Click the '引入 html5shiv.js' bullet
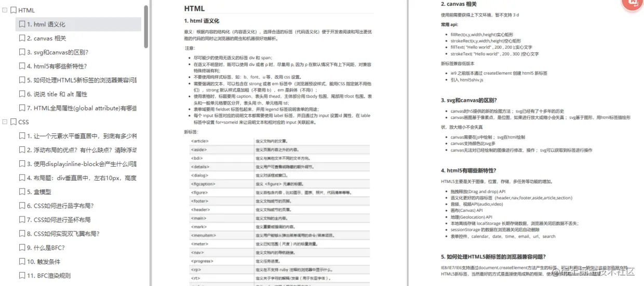This screenshot has width=644, height=286. point(467,80)
